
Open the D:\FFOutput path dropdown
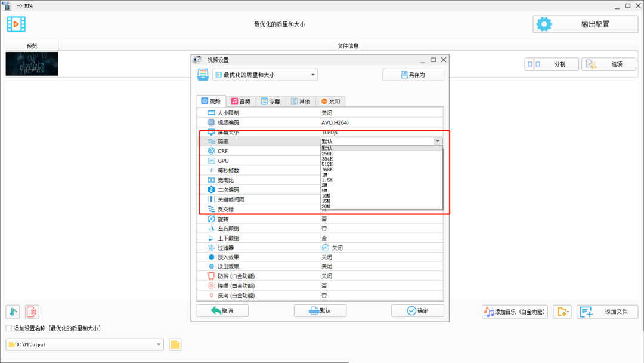(85, 344)
